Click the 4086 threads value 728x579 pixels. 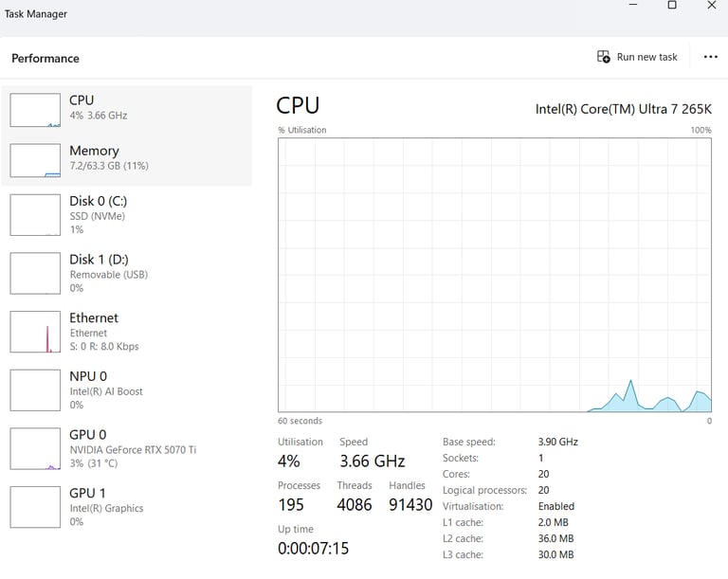coord(355,505)
